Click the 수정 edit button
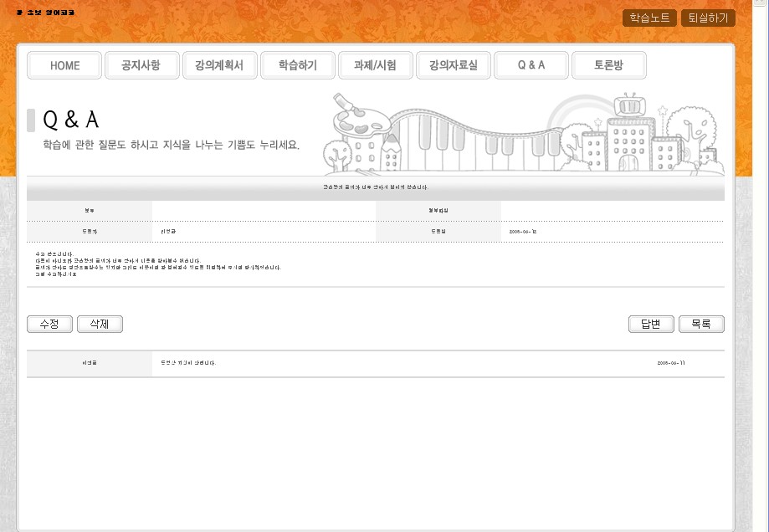The height and width of the screenshot is (532, 769). coord(50,325)
